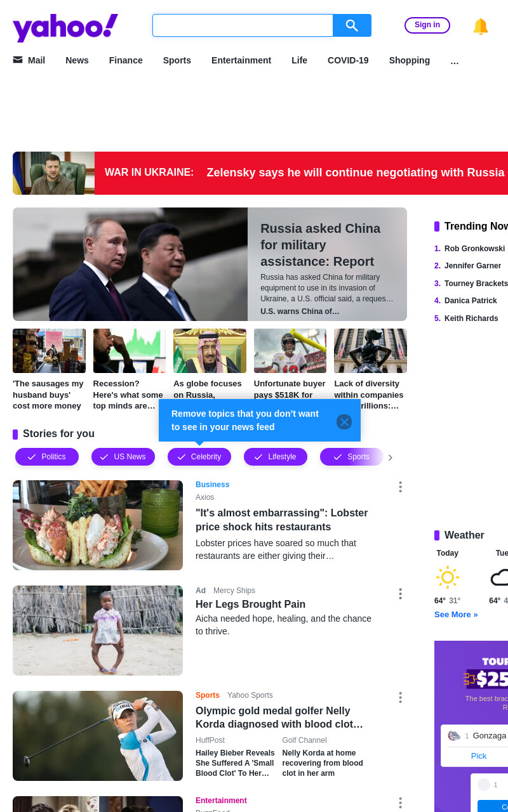Screen dimensions: 508x812
Task: Focus the Yahoo search input field
Action: [243, 25]
